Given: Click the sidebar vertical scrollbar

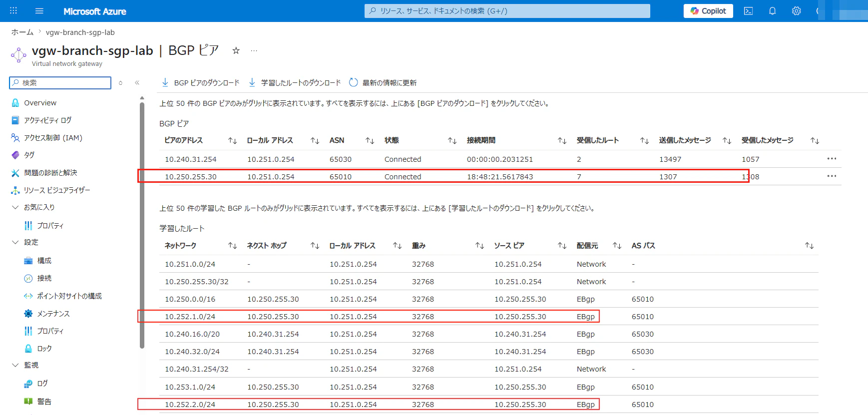Looking at the screenshot, I should [142, 225].
